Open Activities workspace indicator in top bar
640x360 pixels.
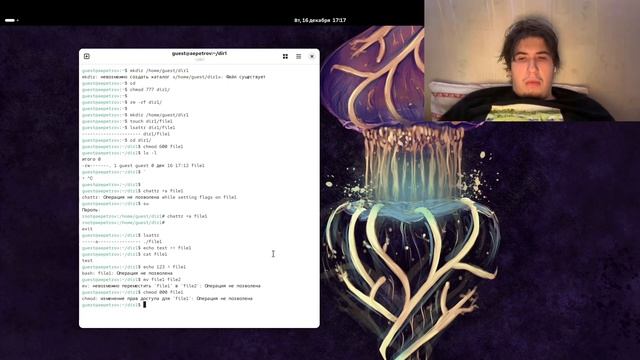[x=11, y=20]
